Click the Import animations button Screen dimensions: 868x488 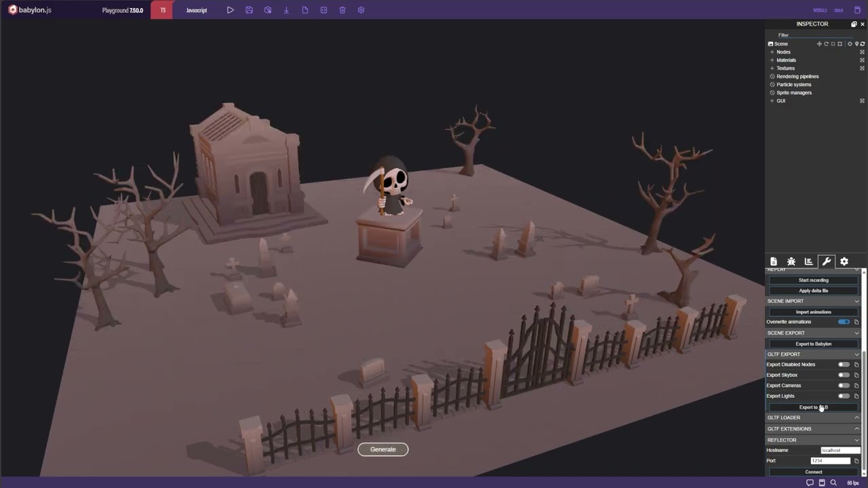814,312
